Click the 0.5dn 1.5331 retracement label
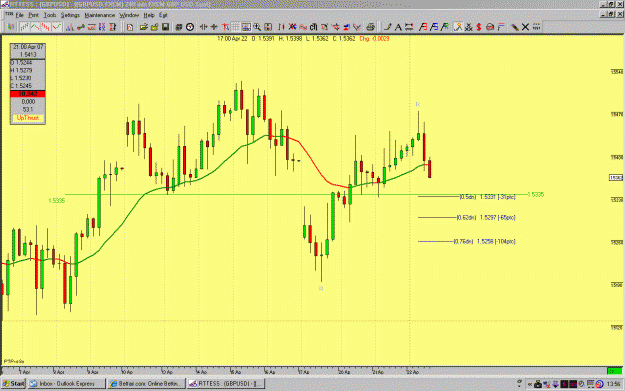 (x=487, y=197)
